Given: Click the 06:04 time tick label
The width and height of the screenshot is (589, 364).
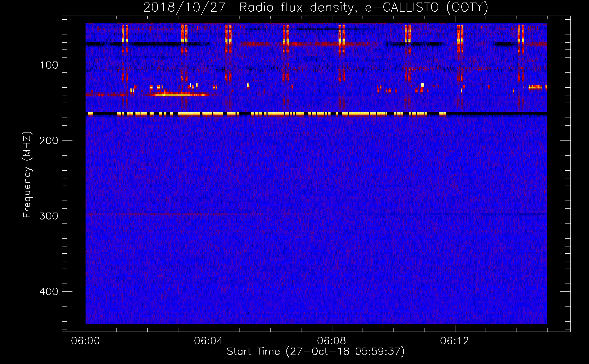Looking at the screenshot, I should [209, 341].
